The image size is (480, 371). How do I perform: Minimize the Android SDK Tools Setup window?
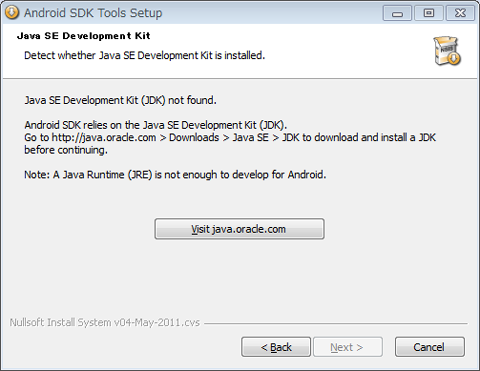[x=397, y=13]
